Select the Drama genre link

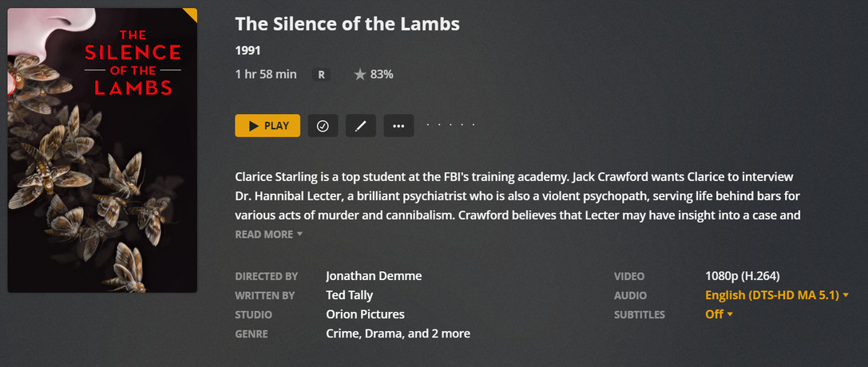[x=385, y=333]
